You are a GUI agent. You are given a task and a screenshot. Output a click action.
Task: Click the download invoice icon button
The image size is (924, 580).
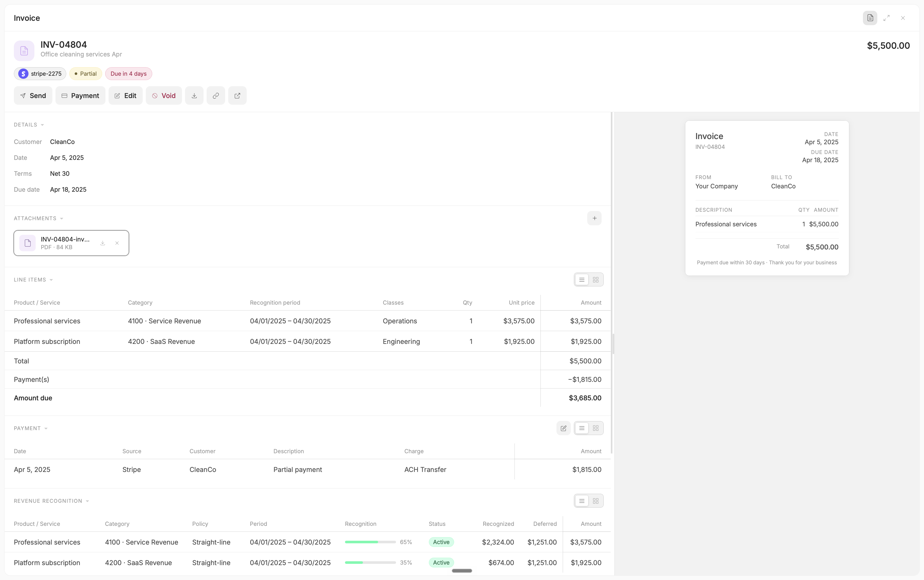point(194,95)
